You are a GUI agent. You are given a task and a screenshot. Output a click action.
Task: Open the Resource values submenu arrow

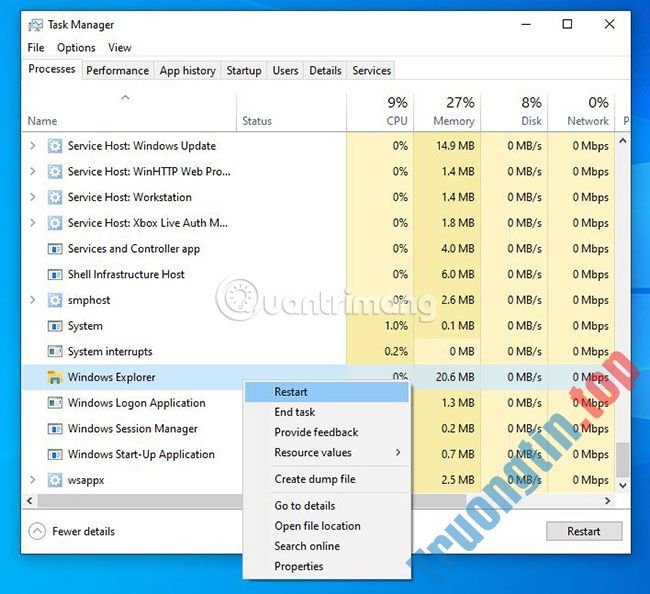pyautogui.click(x=398, y=452)
